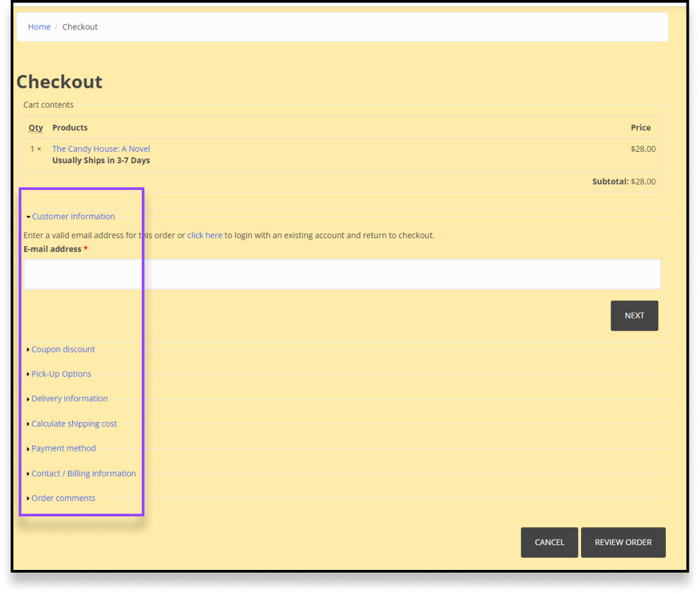Click the arrow icon beside Order comments

coord(27,498)
